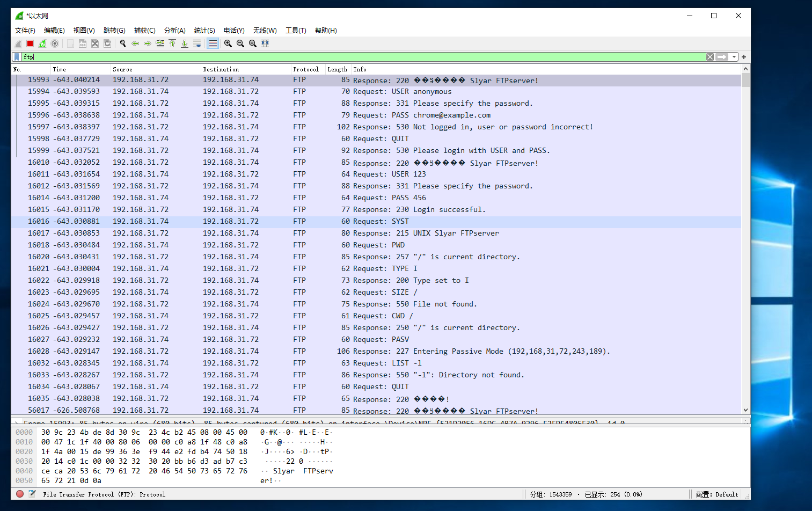The image size is (812, 511).
Task: Open the 无线(W) menu
Action: click(265, 31)
